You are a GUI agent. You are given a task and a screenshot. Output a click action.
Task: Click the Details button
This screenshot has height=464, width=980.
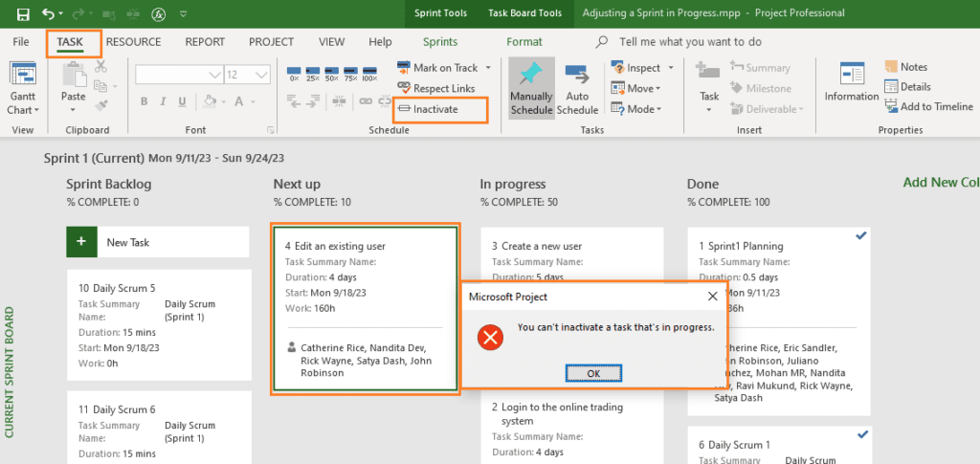pos(907,87)
